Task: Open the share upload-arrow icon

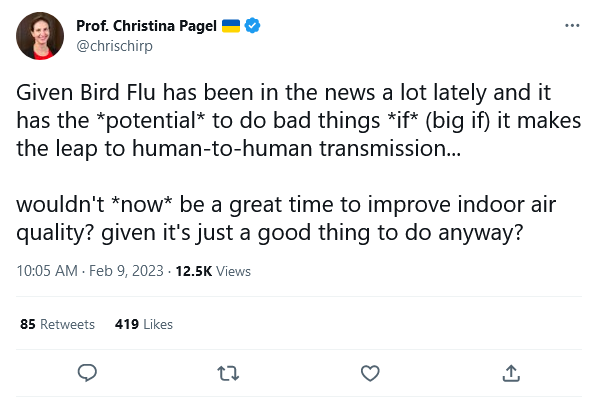Action: [x=511, y=373]
